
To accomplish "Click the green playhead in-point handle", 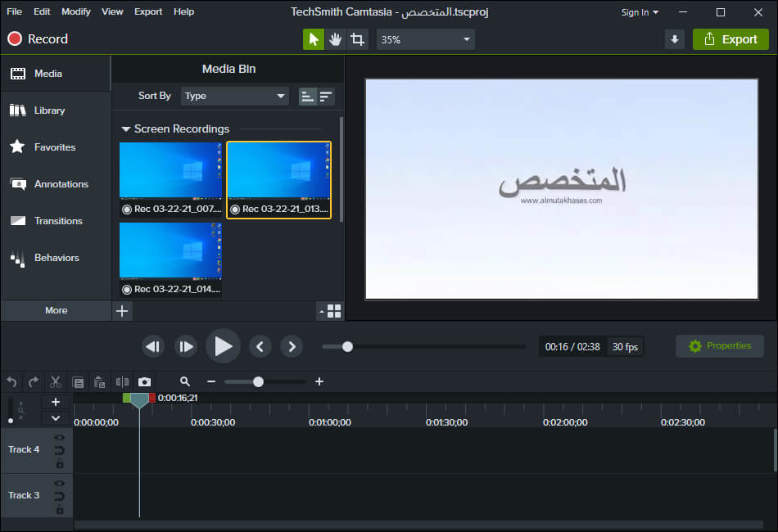I will click(126, 397).
